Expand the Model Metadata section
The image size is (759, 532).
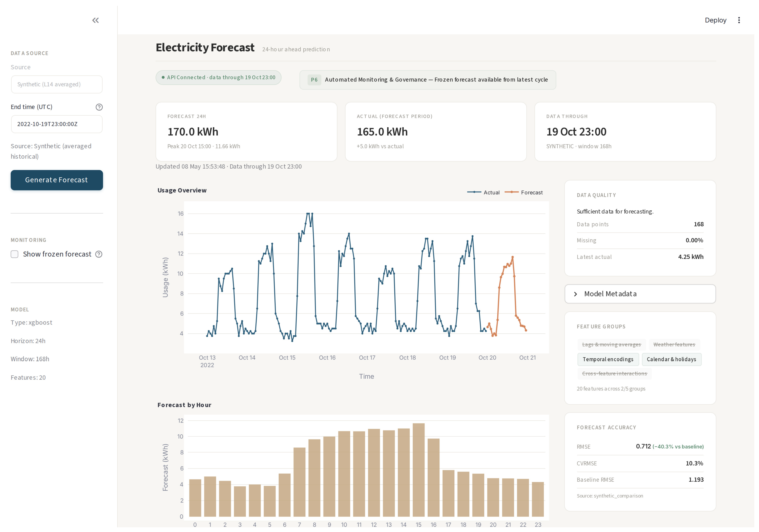640,294
